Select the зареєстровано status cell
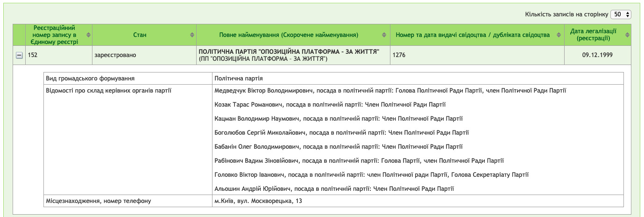The image size is (644, 217). (145, 55)
